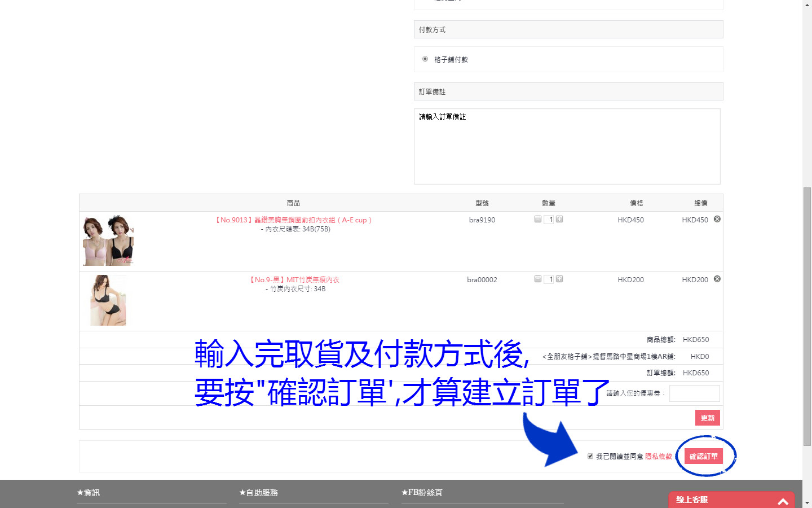Click the scrollbar up arrow
The image size is (812, 508).
[807, 4]
